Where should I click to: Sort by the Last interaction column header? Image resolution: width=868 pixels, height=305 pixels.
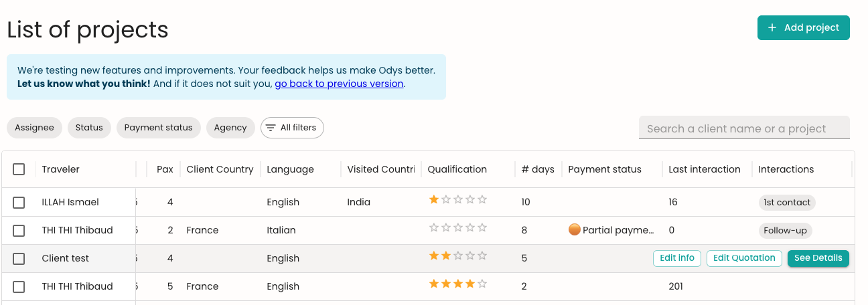(x=705, y=169)
